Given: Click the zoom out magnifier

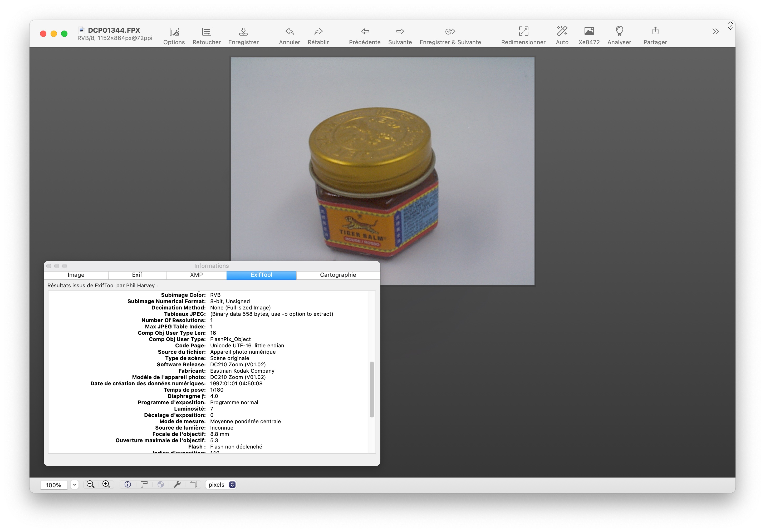Looking at the screenshot, I should 90,484.
